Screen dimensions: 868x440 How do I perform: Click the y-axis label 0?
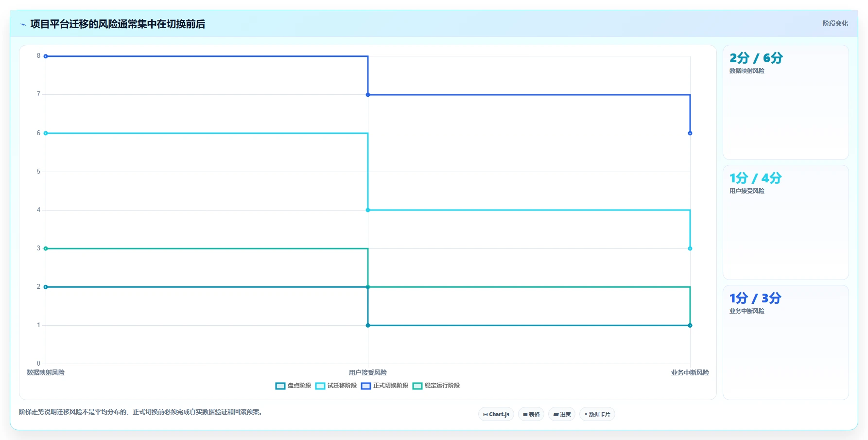pyautogui.click(x=38, y=364)
